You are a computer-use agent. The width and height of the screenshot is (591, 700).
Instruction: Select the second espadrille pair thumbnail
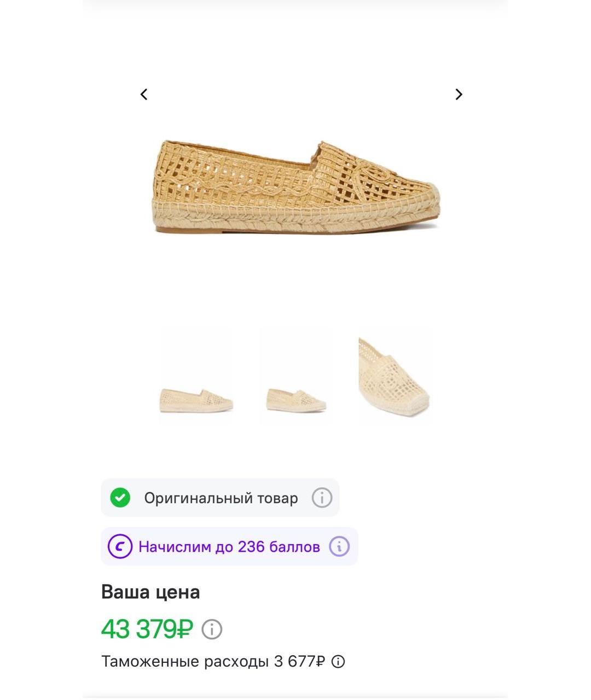[296, 376]
